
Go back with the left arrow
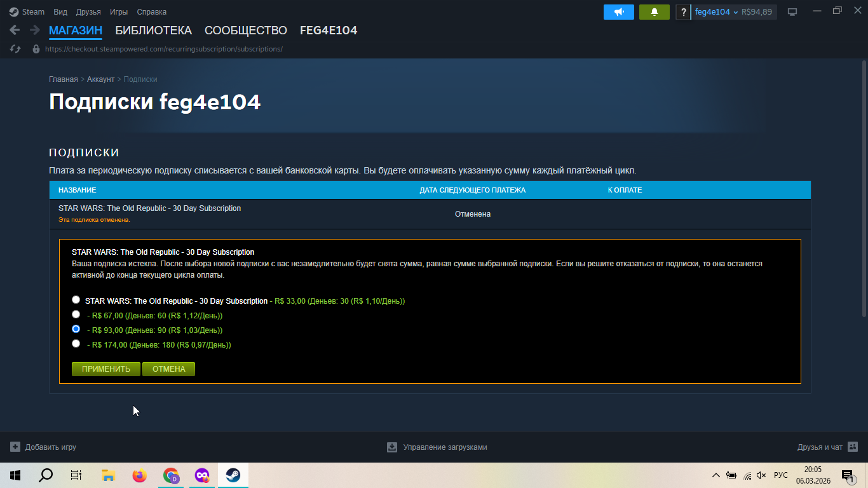pyautogui.click(x=15, y=30)
